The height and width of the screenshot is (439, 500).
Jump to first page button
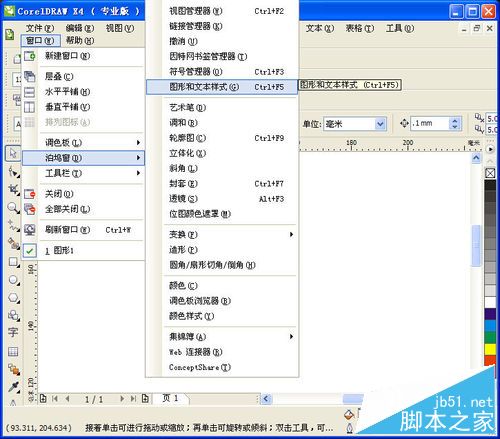pyautogui.click(x=55, y=399)
